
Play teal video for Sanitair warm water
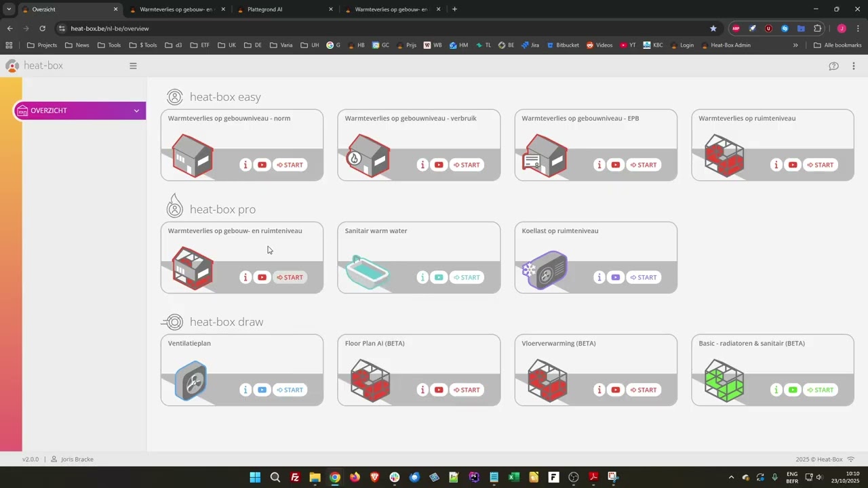(x=439, y=277)
